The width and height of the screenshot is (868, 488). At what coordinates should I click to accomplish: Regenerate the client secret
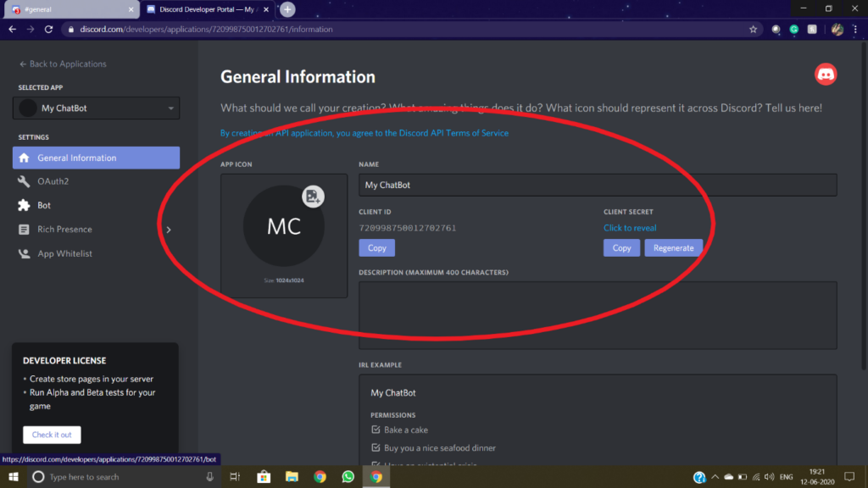point(673,248)
